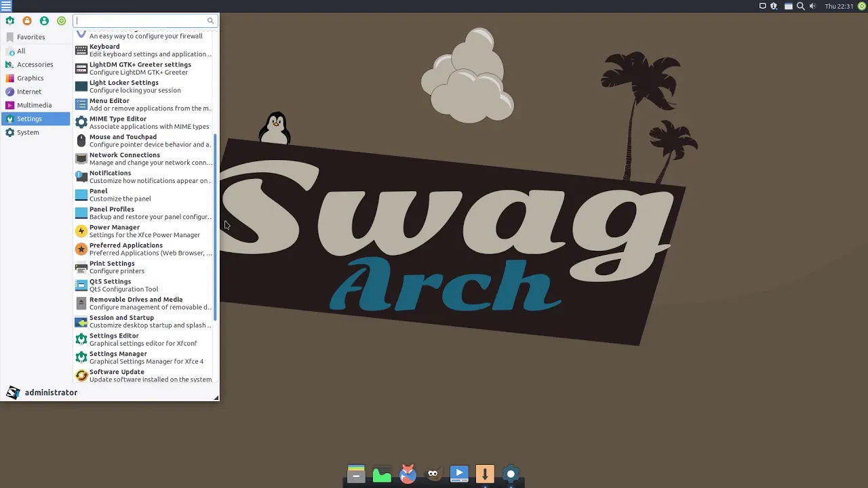The image size is (868, 488).
Task: Select the Settings category
Action: (x=36, y=119)
